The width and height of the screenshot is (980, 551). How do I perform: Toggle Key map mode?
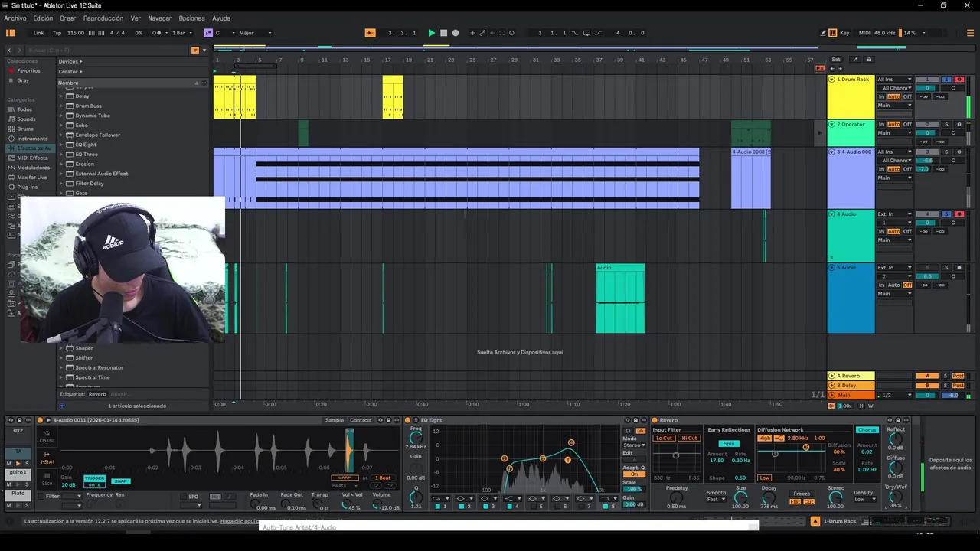click(x=844, y=33)
